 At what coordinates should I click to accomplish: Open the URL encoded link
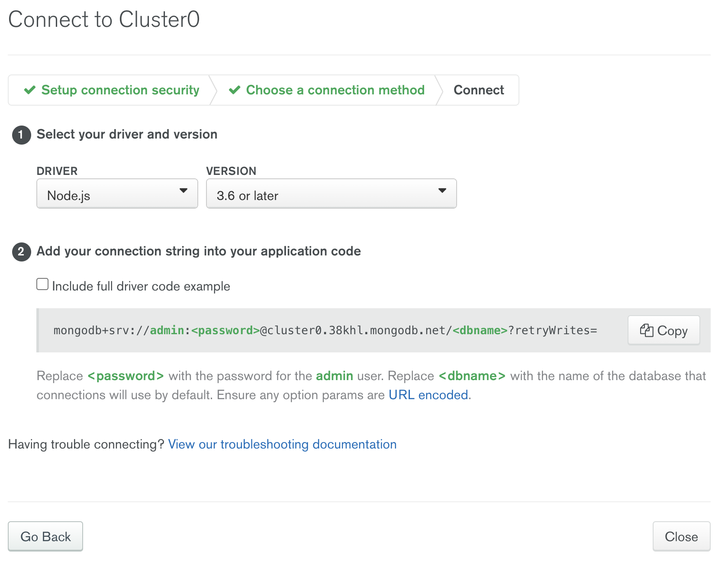428,395
